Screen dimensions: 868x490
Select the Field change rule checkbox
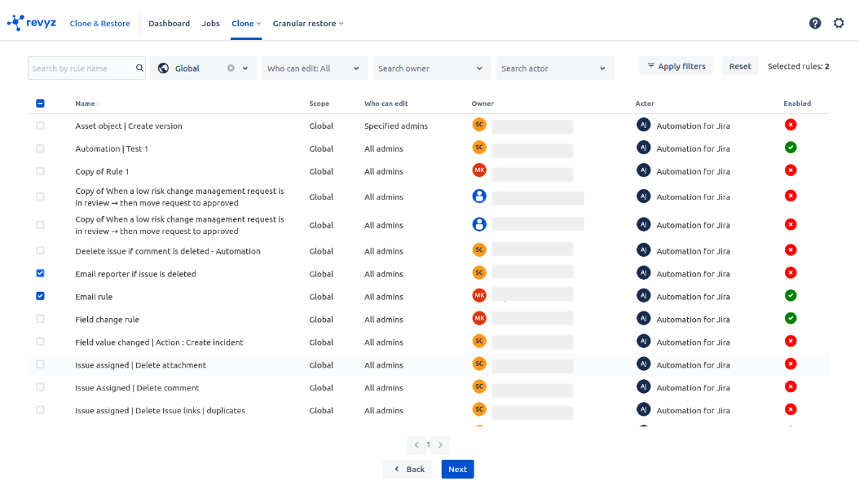41,319
